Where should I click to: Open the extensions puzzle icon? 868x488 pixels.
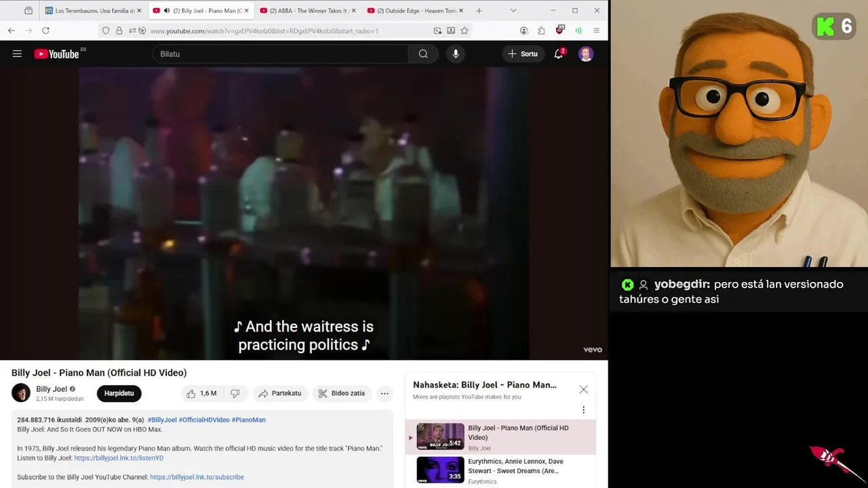541,30
